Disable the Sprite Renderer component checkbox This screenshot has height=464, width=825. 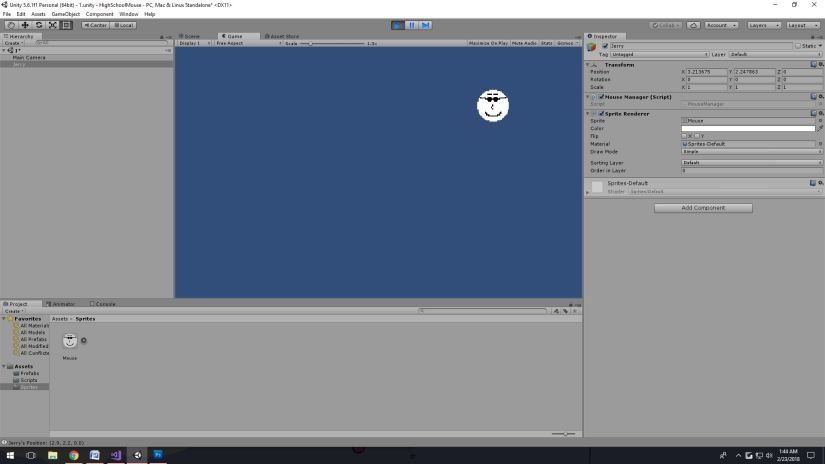tap(601, 114)
